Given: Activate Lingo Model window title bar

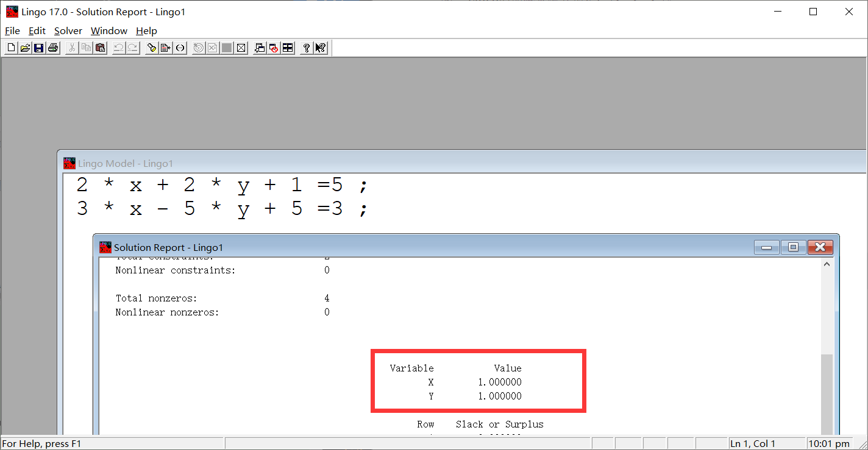Looking at the screenshot, I should coord(463,163).
